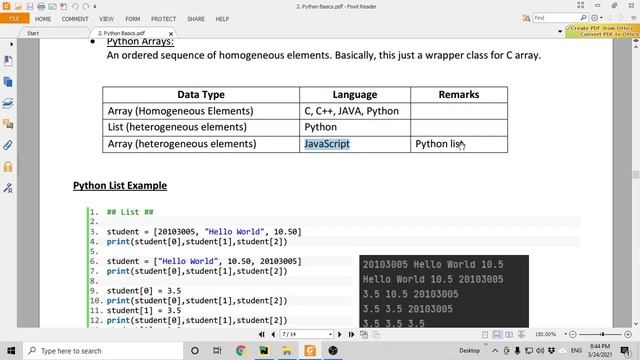Click the OBS Studio taskbar icon
The height and width of the screenshot is (360, 640).
point(333,351)
